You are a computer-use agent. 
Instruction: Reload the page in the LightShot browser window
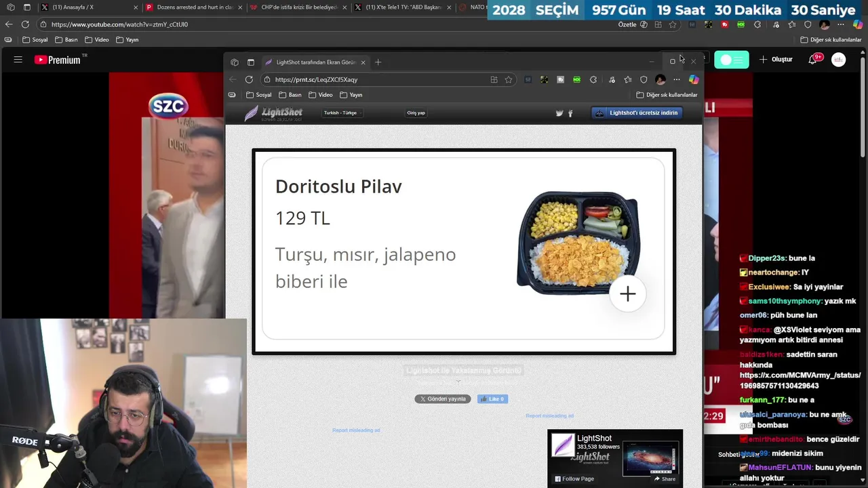[x=249, y=79]
